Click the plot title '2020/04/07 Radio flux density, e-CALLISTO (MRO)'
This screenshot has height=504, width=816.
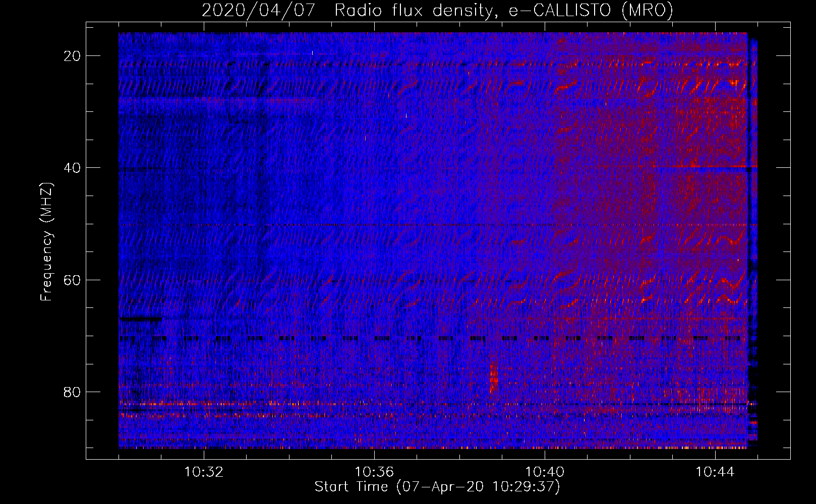pyautogui.click(x=437, y=10)
